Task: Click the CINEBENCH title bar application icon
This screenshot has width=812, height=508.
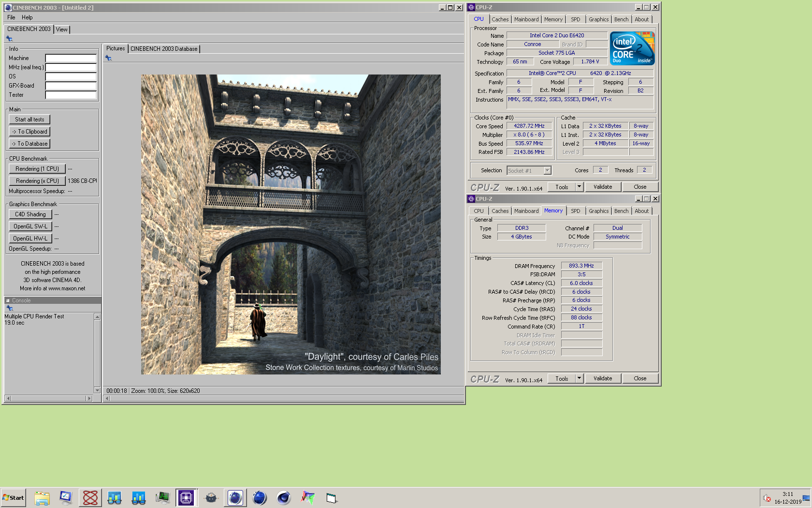Action: [8, 7]
